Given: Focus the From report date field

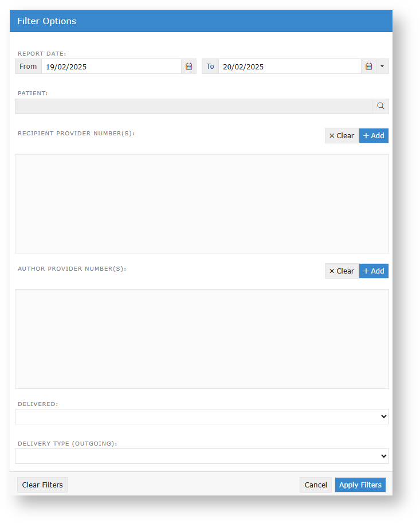Looking at the screenshot, I should pyautogui.click(x=111, y=67).
